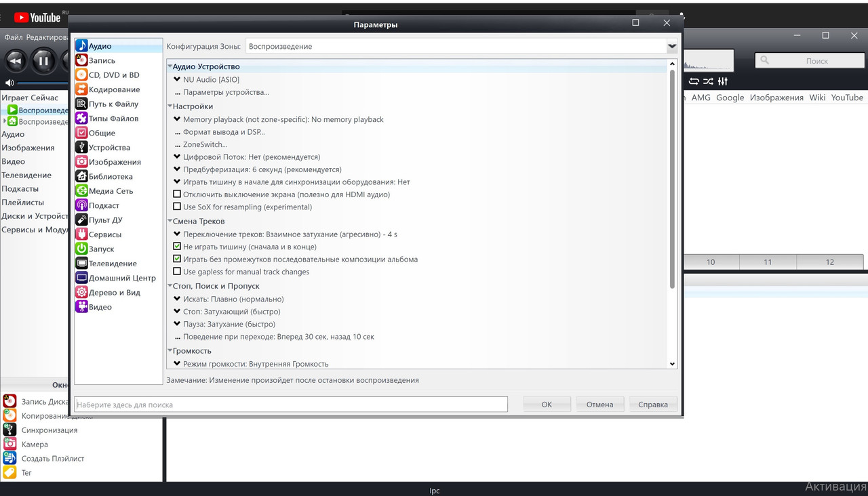Open ZoneSwitch... settings

point(205,144)
